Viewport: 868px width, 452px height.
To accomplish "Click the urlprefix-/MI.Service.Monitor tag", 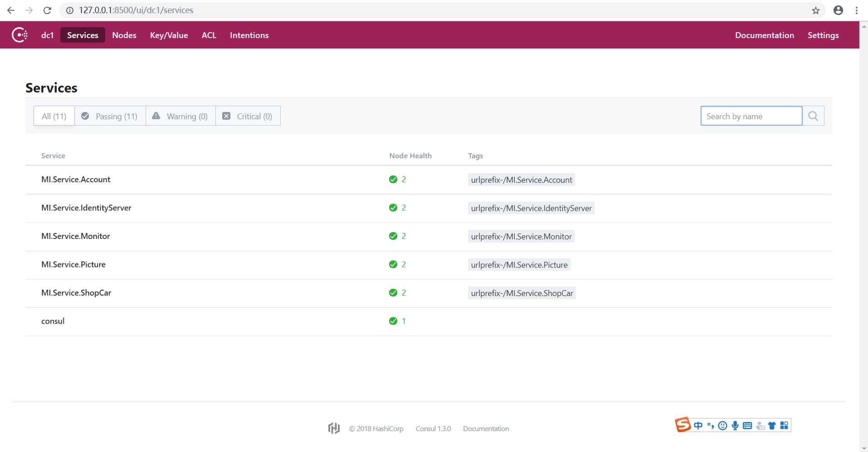I will pos(521,236).
